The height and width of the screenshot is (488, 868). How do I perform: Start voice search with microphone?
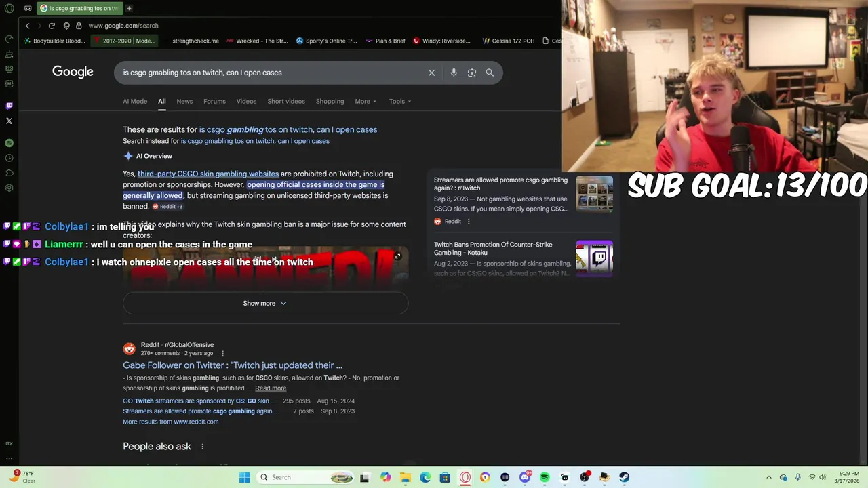[454, 73]
